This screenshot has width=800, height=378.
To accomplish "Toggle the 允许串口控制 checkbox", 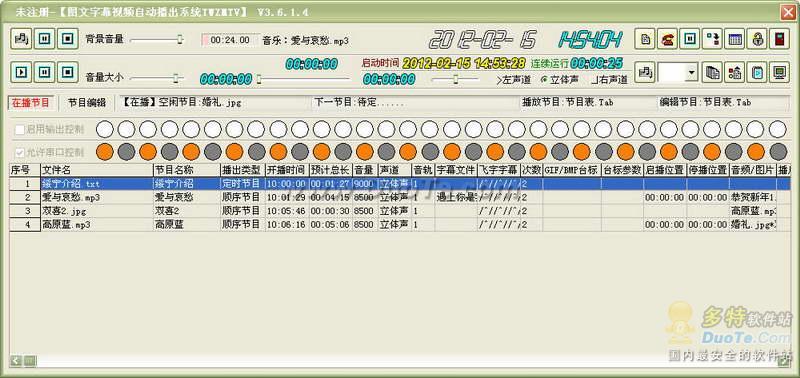I will 20,152.
